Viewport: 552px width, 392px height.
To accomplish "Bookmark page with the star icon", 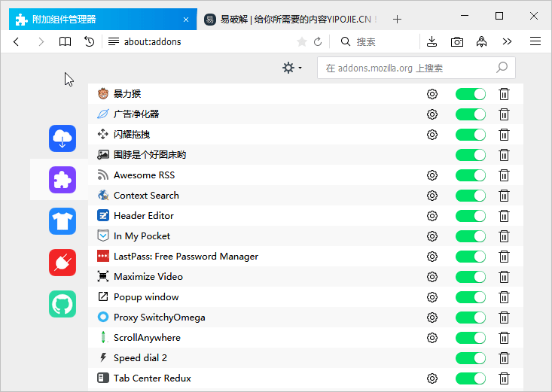I will (x=302, y=41).
